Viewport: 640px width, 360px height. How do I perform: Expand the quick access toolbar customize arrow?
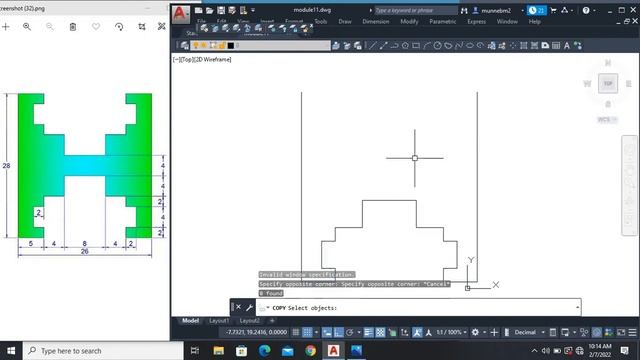253,11
